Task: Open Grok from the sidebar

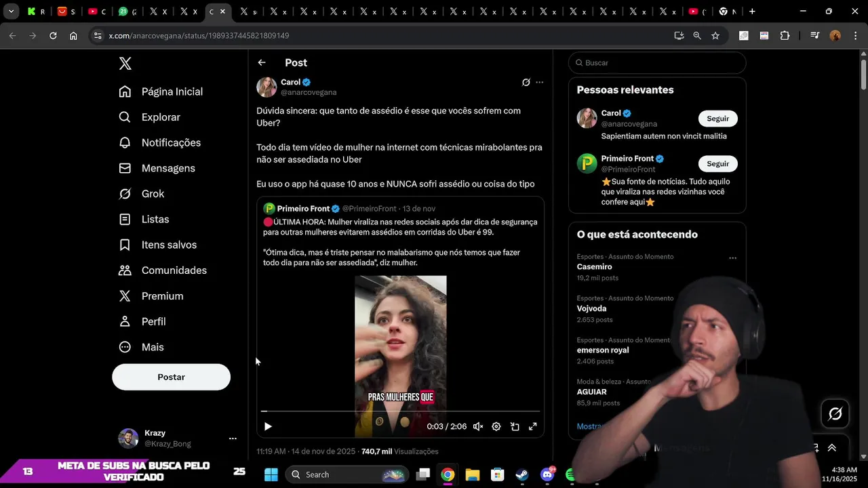Action: (x=142, y=194)
